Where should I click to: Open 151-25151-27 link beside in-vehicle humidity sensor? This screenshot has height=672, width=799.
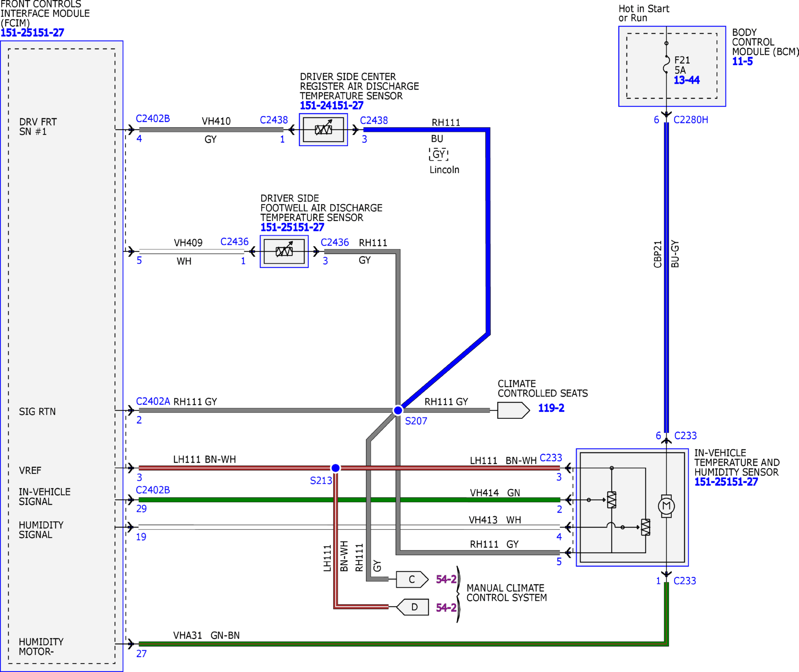(726, 482)
